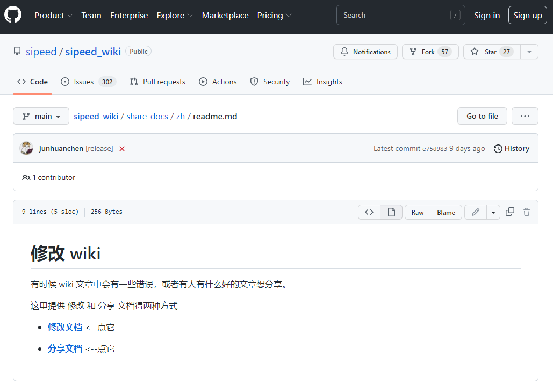Screen dimensions: 553x392
Task: Open the file History
Action: [512, 148]
